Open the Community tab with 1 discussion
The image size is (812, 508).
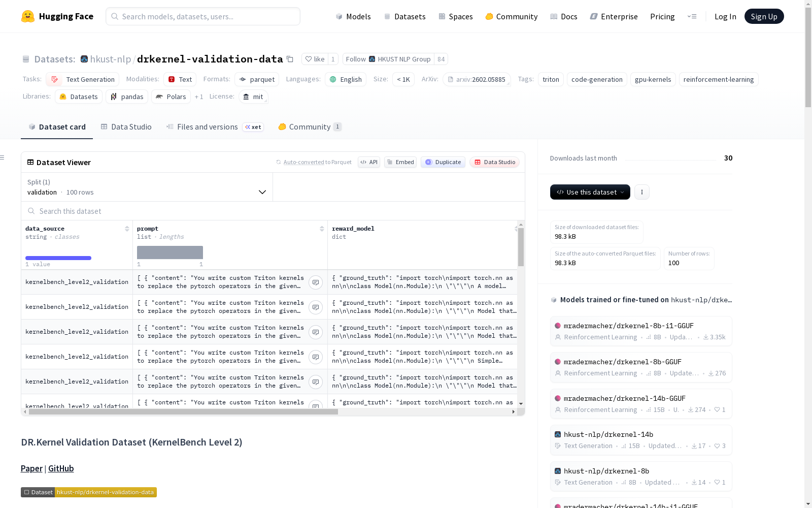tap(310, 127)
